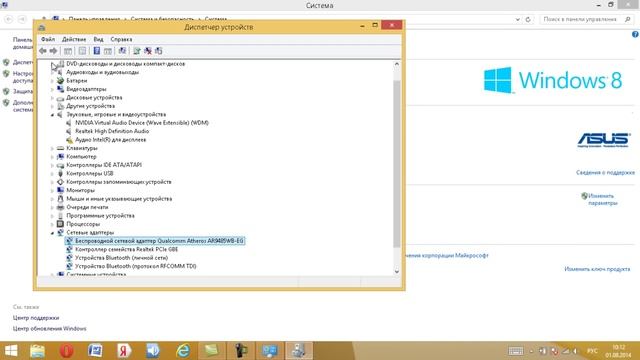The width and height of the screenshot is (640, 360).
Task: Expand the Клавиатуры node
Action: click(x=52, y=148)
